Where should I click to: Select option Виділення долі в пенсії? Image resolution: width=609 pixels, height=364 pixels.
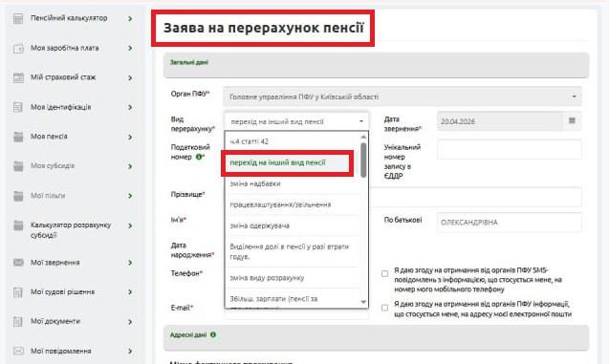click(293, 251)
